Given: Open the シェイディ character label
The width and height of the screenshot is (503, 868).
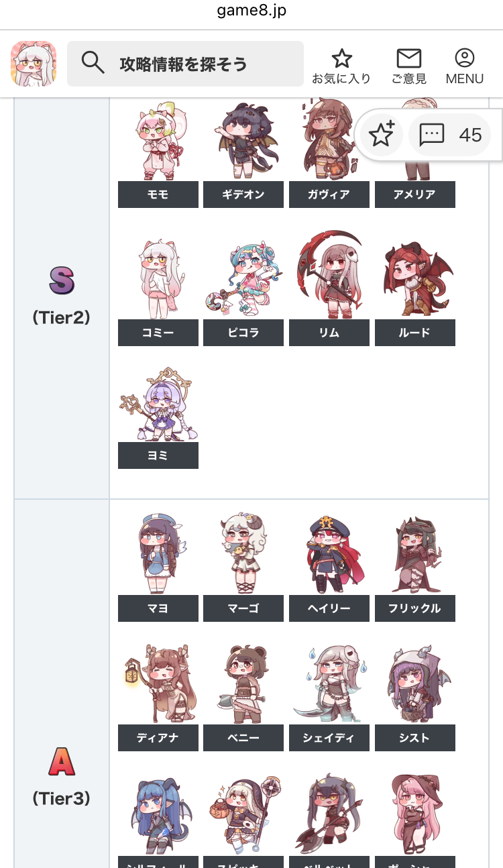Looking at the screenshot, I should pyautogui.click(x=329, y=738).
